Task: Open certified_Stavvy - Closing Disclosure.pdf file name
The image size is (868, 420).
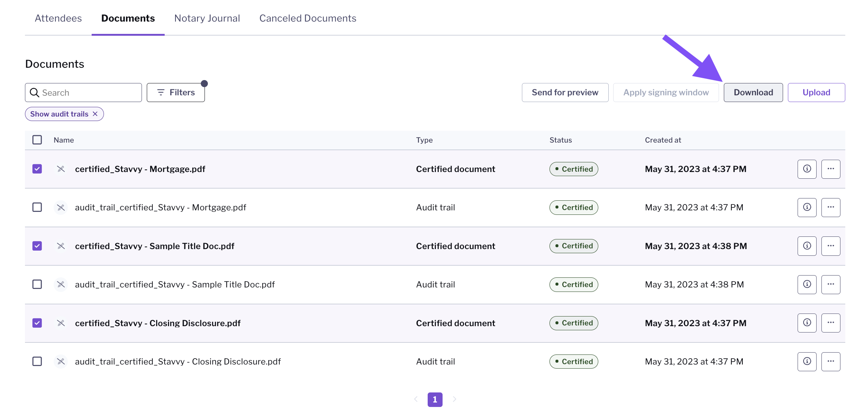Action: (158, 323)
